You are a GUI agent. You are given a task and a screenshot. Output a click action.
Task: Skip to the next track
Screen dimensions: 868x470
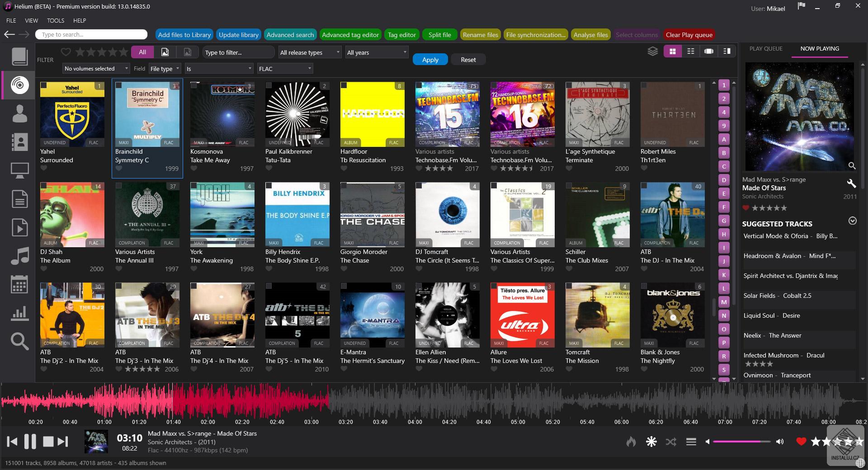click(x=63, y=441)
